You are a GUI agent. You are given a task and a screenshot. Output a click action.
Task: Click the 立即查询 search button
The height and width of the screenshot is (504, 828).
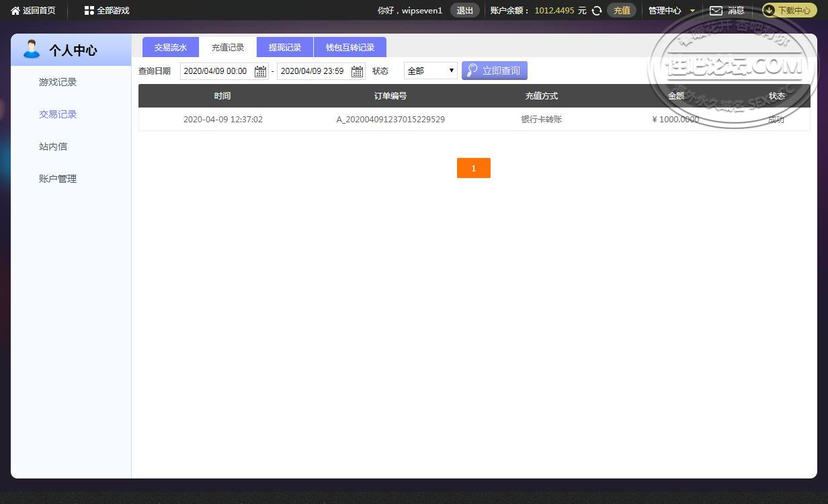click(495, 71)
